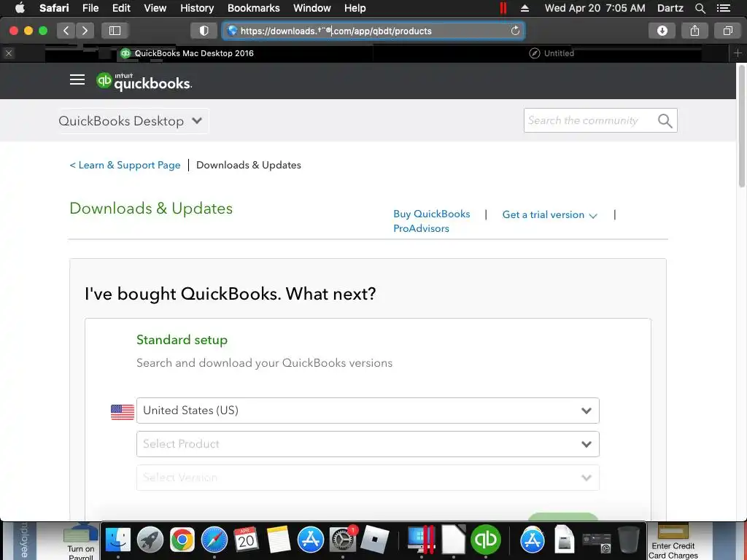The image size is (747, 560).
Task: Open Notes from the Dock
Action: pos(278,540)
